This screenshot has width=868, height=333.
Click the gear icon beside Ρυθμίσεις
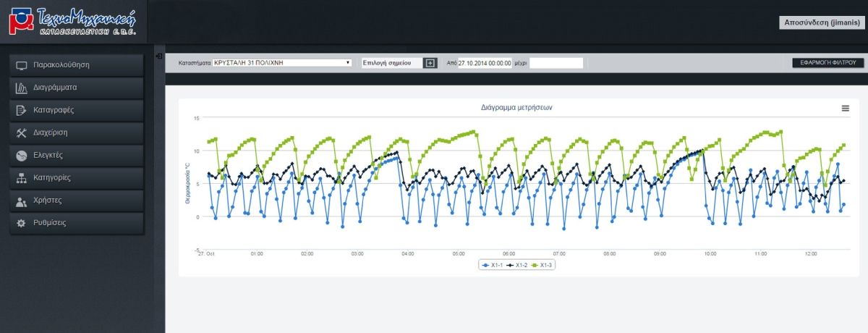coord(21,223)
